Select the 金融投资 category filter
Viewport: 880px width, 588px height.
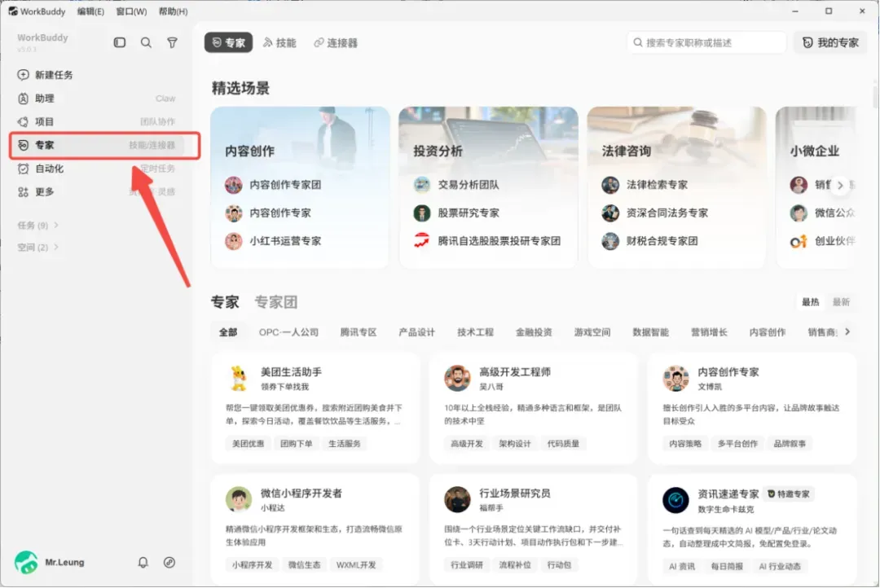pos(534,332)
